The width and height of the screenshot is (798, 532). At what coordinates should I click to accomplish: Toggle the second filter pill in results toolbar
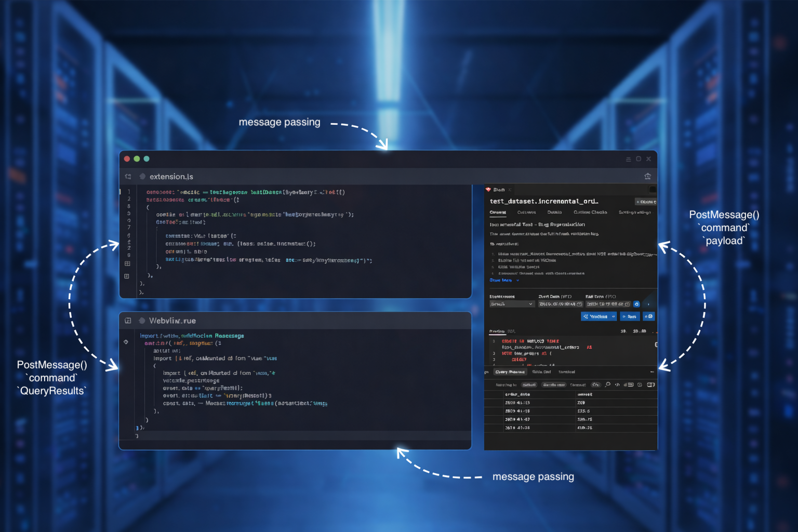click(553, 385)
